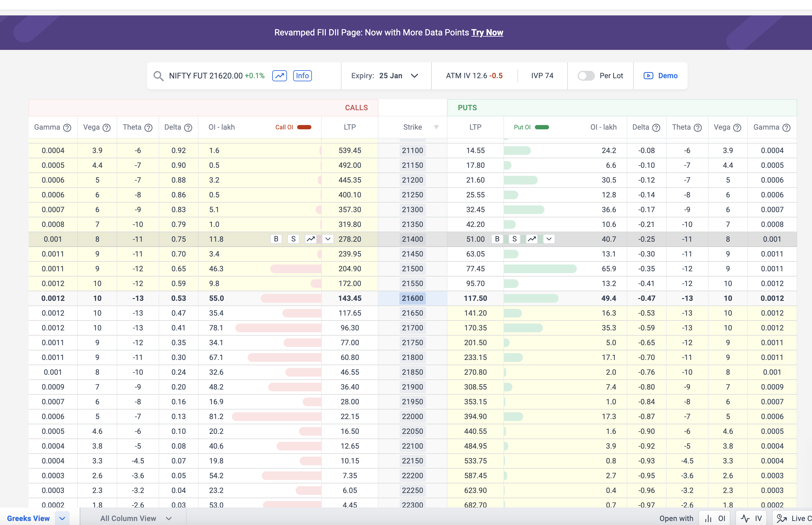Image resolution: width=812 pixels, height=525 pixels.
Task: Click Buy button on 21400 put
Action: [x=497, y=239]
